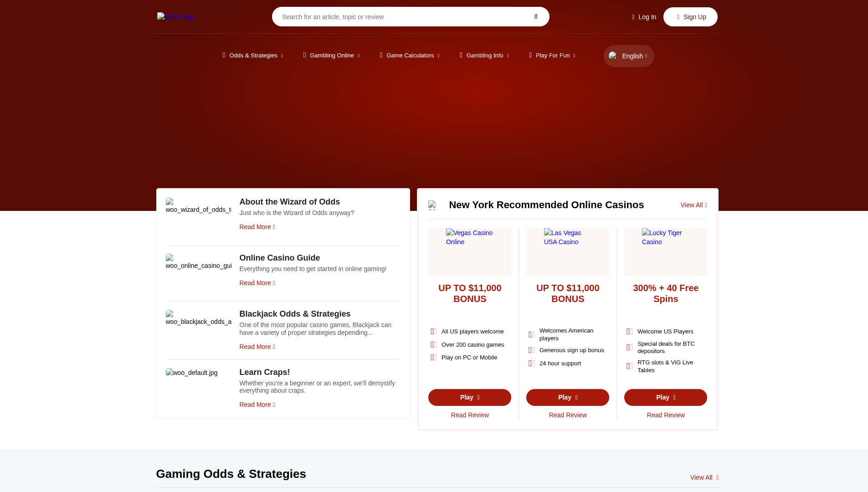This screenshot has width=868, height=492.
Task: Open the Online Casino Guide heading
Action: click(x=280, y=258)
